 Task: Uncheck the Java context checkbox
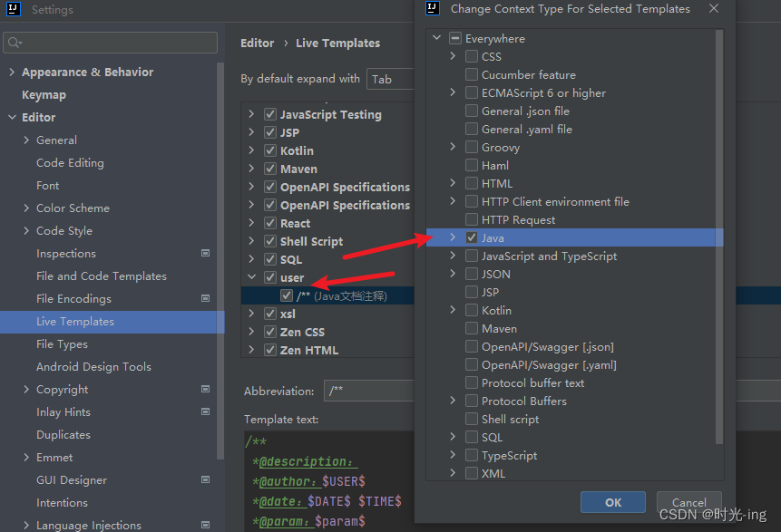[472, 237]
